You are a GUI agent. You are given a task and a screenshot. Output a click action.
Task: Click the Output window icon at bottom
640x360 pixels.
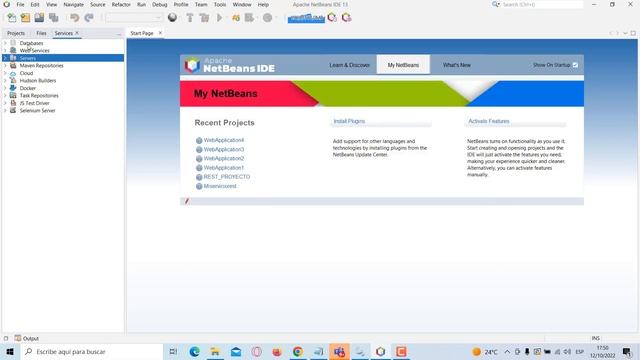pos(18,338)
